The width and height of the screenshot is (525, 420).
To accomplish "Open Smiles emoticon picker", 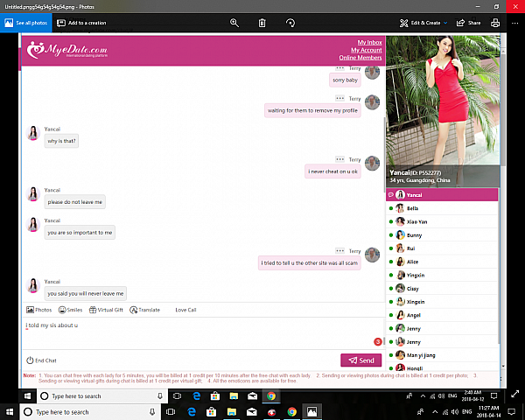I will [70, 310].
